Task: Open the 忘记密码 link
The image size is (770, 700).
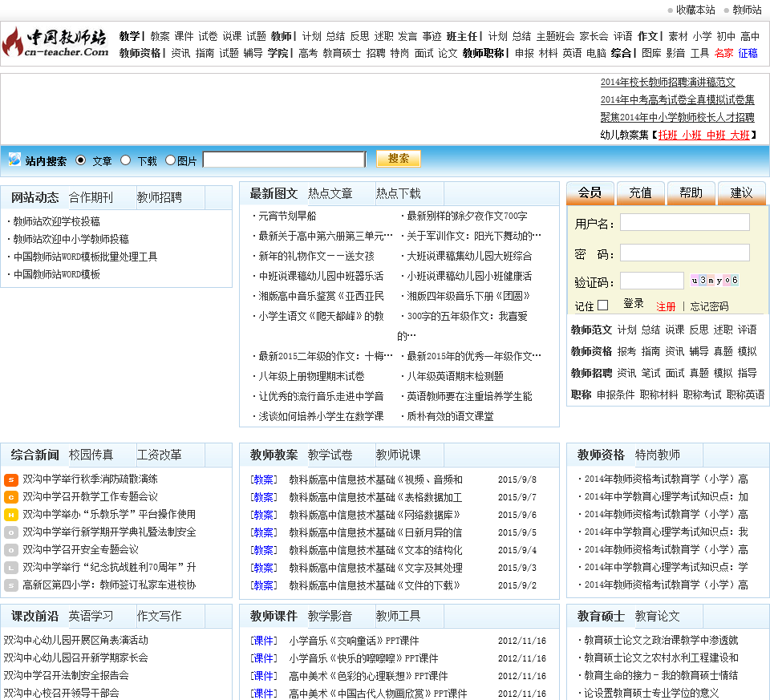Action: point(709,307)
